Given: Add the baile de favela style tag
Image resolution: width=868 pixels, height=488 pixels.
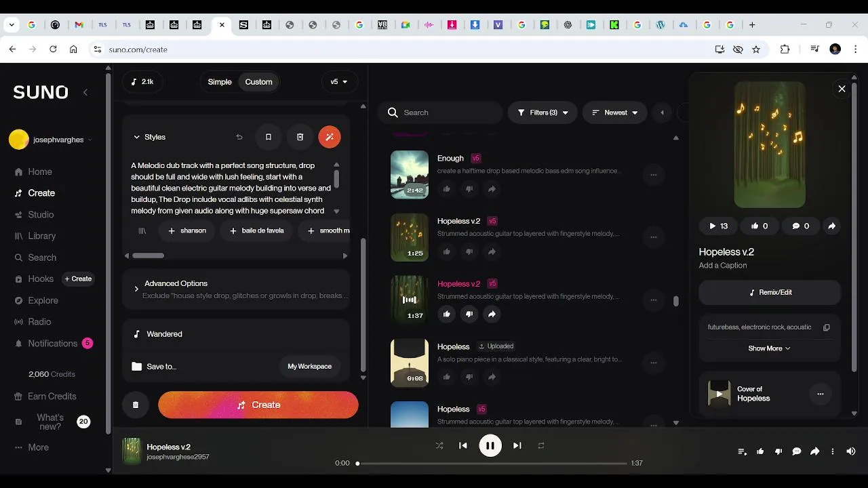Looking at the screenshot, I should 256,230.
